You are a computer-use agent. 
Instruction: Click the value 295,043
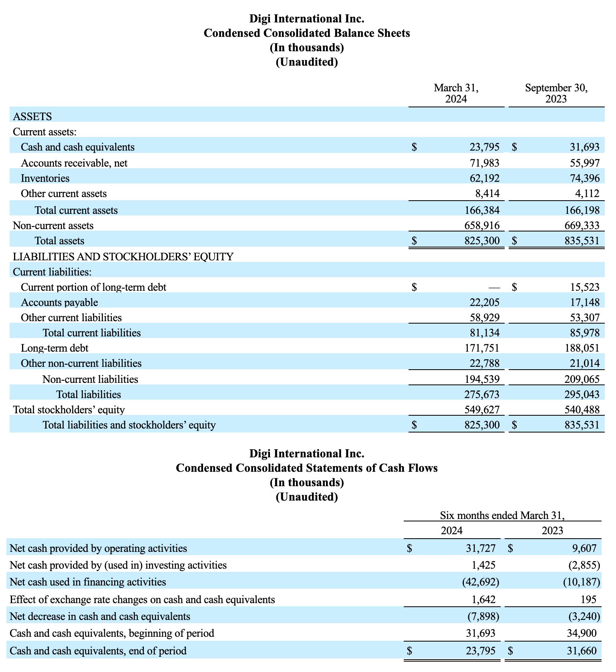point(582,394)
